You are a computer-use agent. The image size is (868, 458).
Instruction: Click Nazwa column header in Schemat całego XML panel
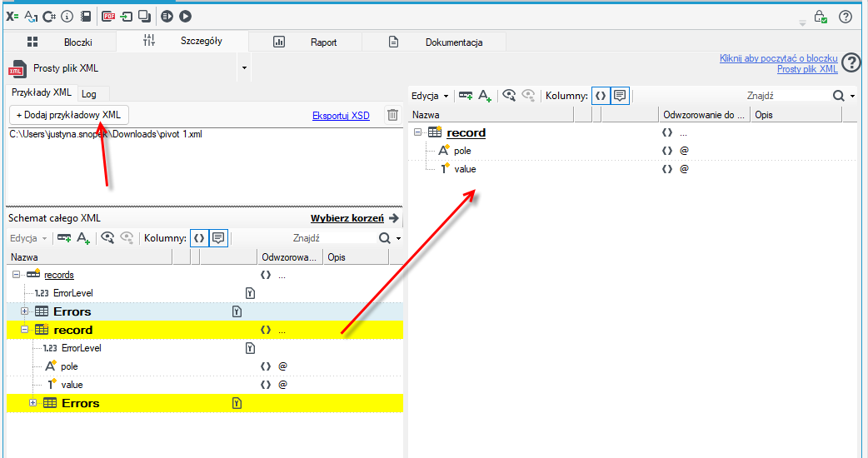(x=90, y=257)
